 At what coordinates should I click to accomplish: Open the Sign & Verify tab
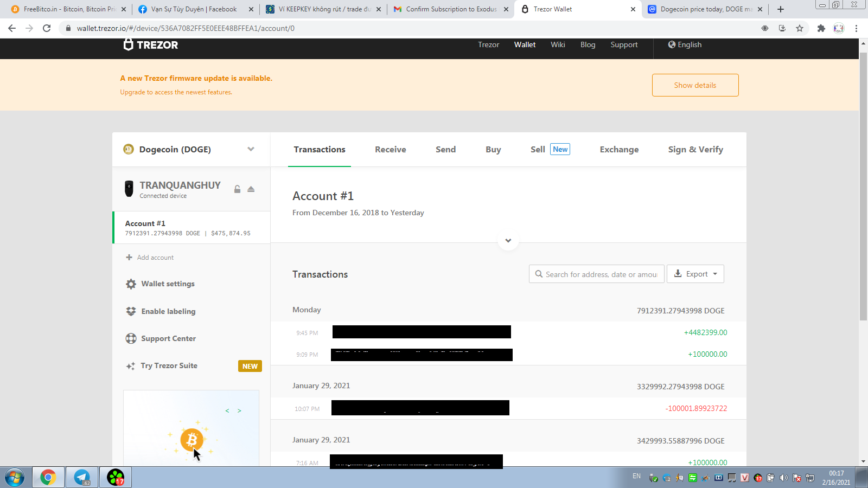(695, 150)
